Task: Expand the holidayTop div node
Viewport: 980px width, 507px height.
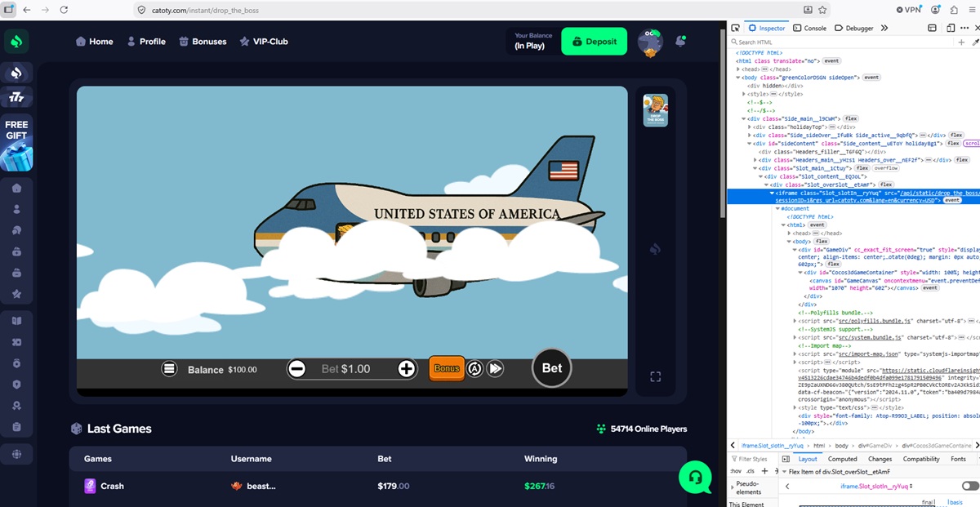Action: pos(750,127)
